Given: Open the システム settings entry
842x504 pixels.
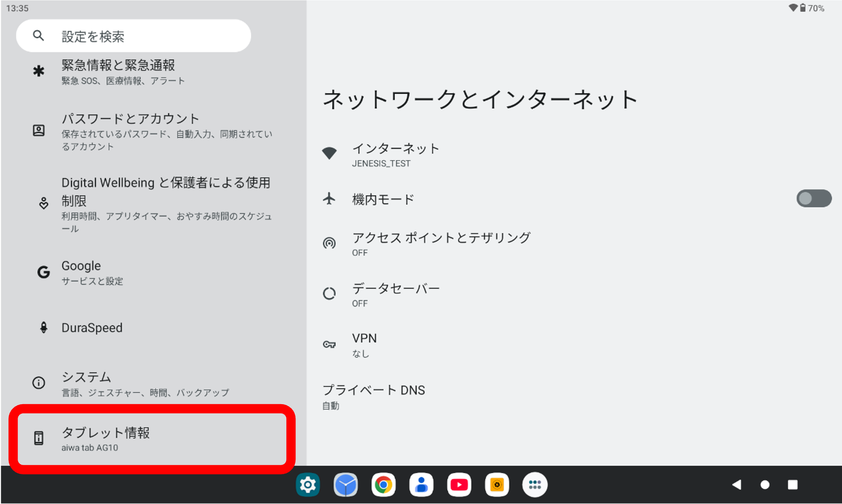Looking at the screenshot, I should [x=133, y=383].
